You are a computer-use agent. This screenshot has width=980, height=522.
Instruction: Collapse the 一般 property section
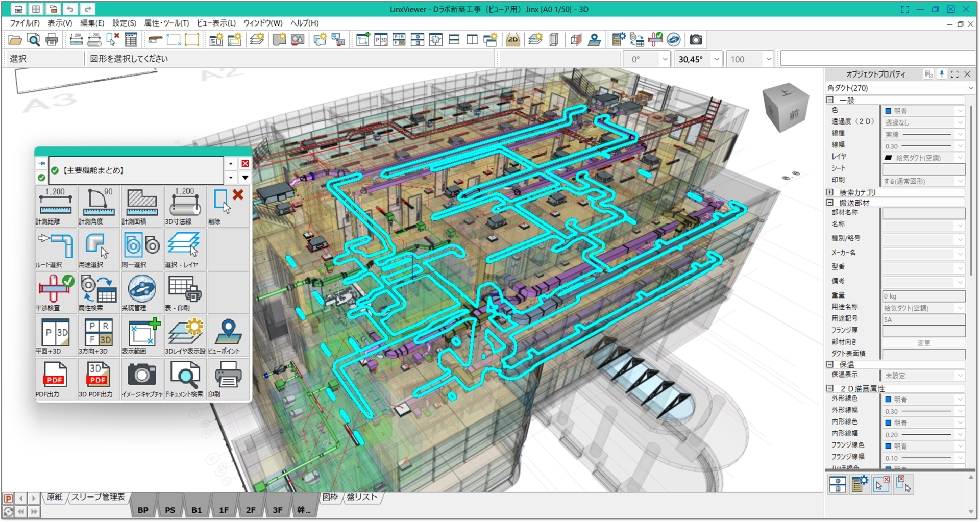pos(830,100)
